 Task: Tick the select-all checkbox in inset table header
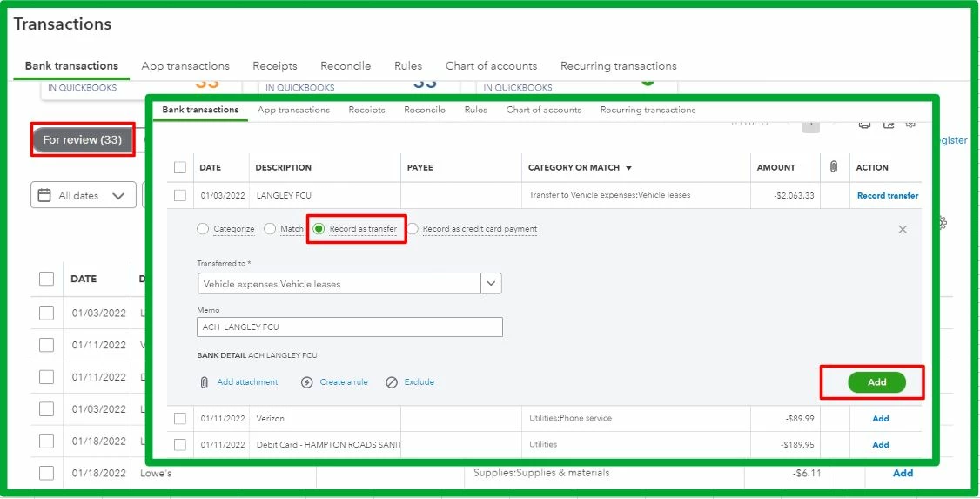coord(180,167)
